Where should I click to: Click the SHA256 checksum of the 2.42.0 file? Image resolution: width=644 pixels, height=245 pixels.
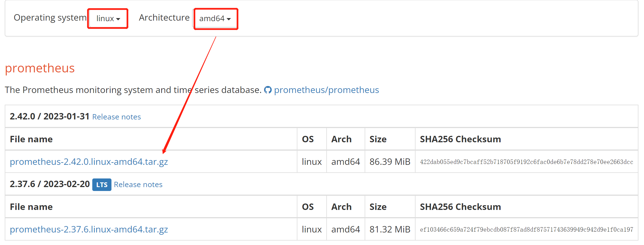(x=526, y=162)
